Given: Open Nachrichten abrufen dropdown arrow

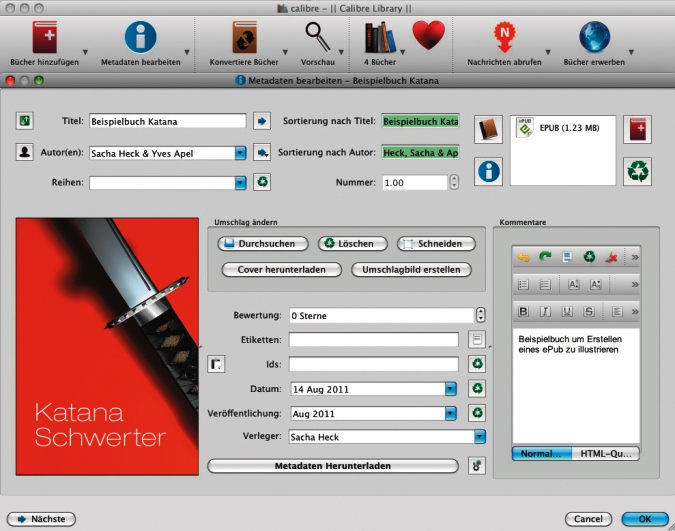Looking at the screenshot, I should [548, 52].
